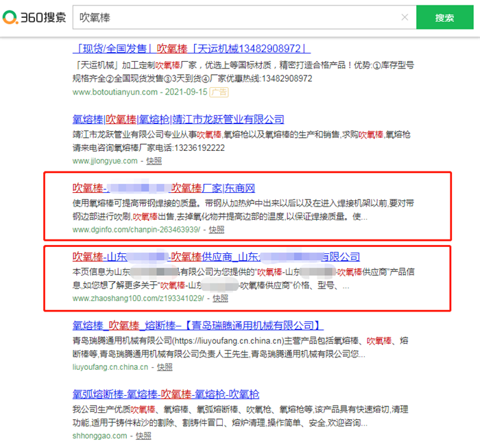Click the shhonggao.com URL
The image size is (480, 448).
[x=99, y=436]
